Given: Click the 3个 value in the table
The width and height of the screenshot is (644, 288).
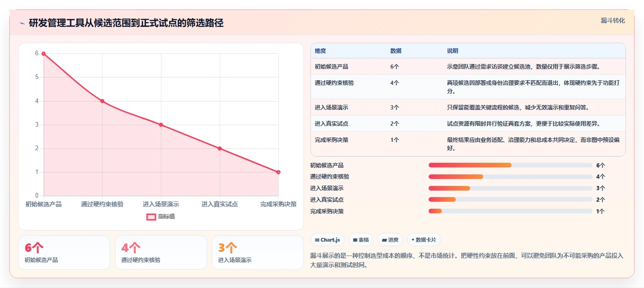Looking at the screenshot, I should point(395,108).
